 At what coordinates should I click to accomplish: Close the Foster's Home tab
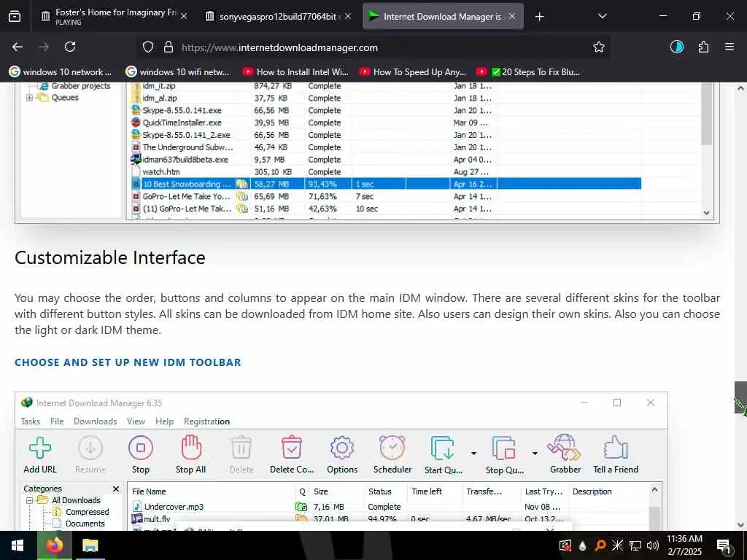tap(184, 16)
